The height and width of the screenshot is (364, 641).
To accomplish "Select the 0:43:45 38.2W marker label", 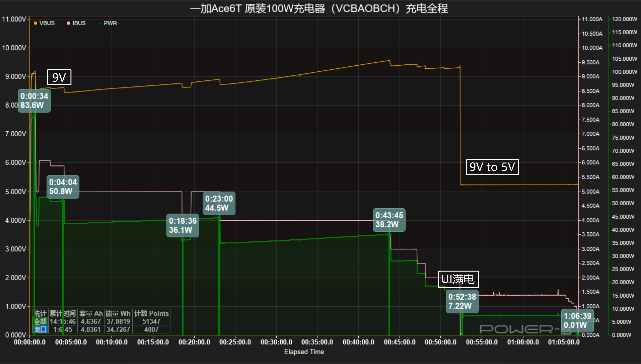I will (389, 220).
